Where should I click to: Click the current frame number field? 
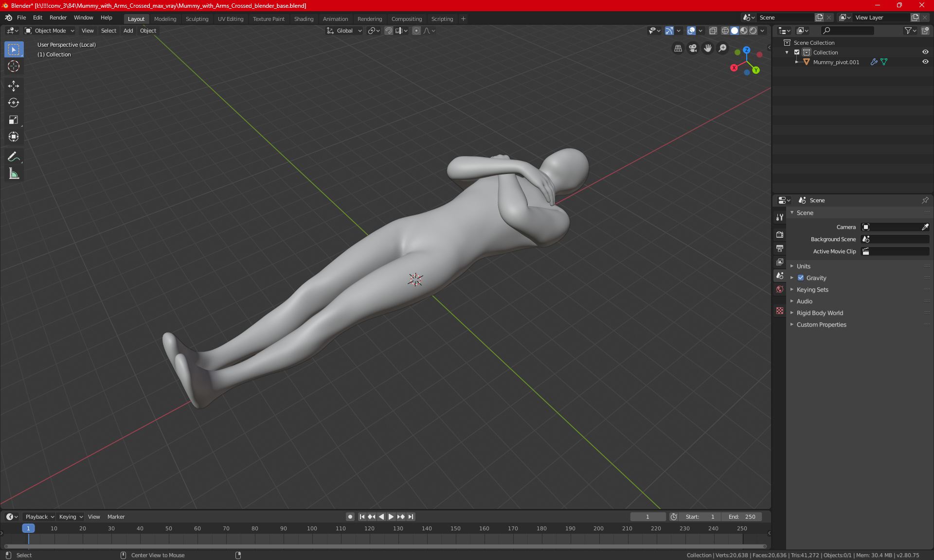point(647,517)
